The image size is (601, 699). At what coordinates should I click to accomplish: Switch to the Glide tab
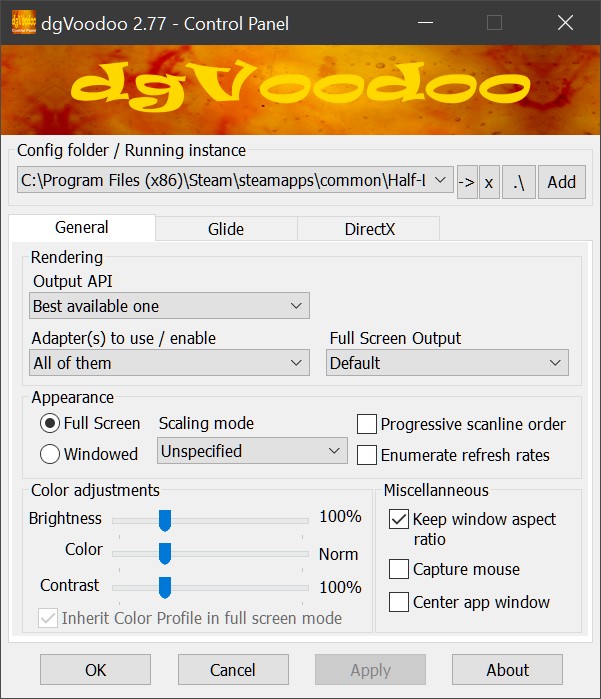(x=226, y=229)
